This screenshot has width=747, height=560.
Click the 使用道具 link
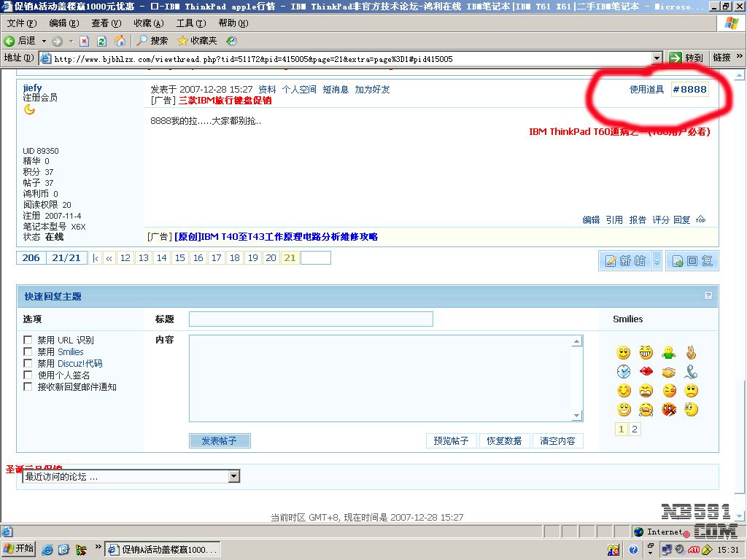(x=646, y=89)
